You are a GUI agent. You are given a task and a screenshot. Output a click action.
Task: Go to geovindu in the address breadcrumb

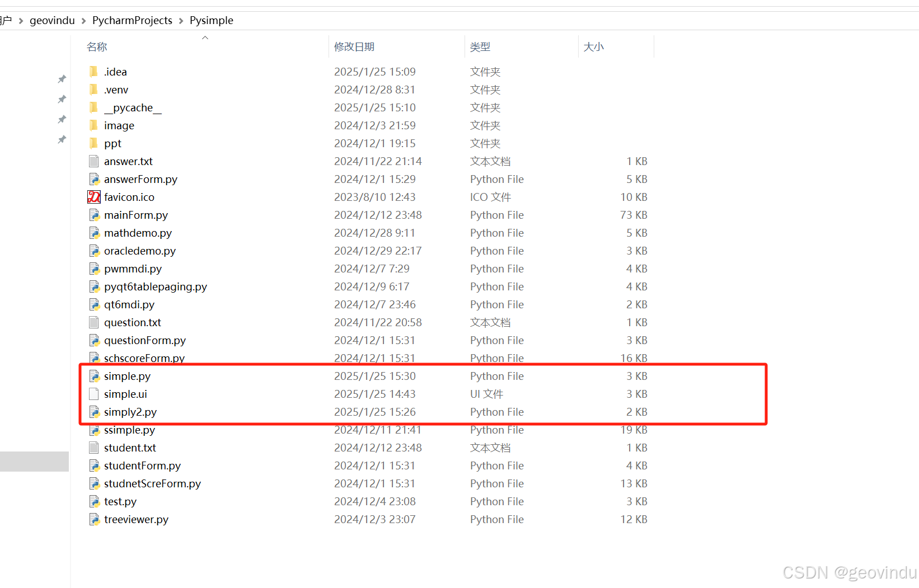point(52,20)
